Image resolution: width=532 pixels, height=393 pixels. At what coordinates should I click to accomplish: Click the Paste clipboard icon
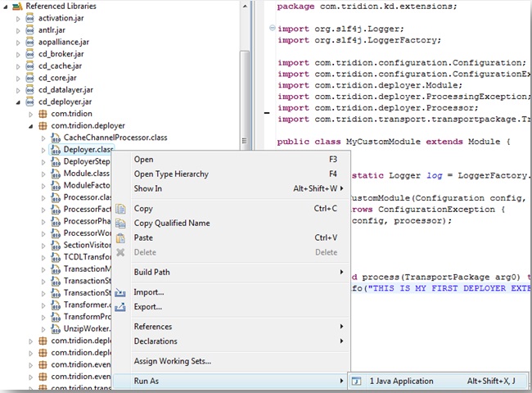click(120, 237)
